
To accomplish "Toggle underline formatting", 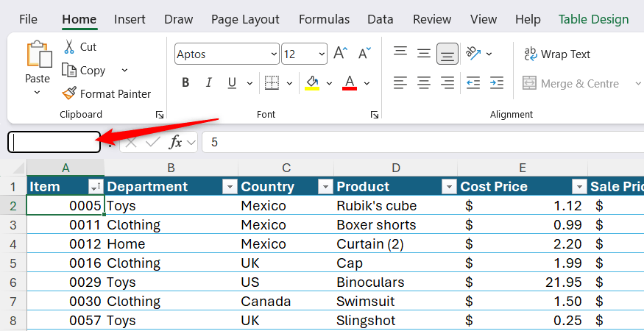I will 232,83.
